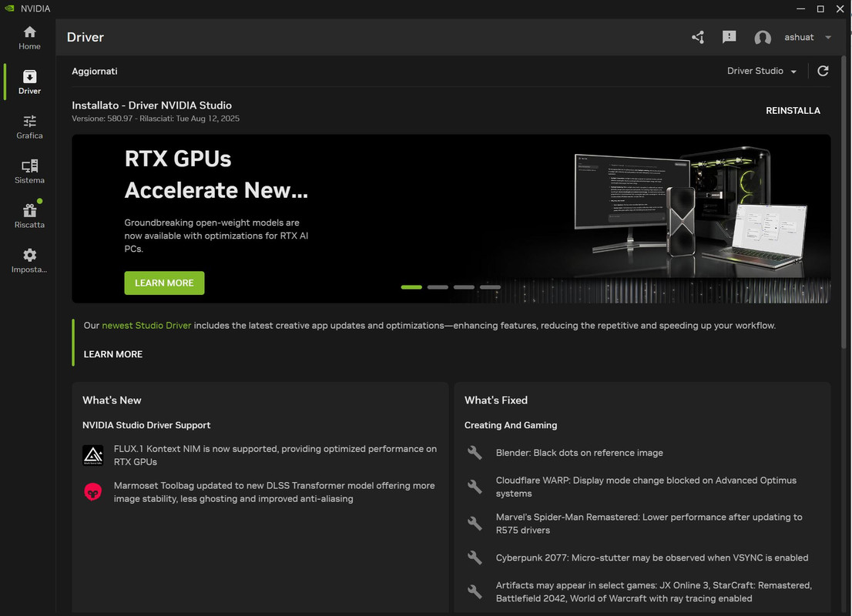The height and width of the screenshot is (616, 852).
Task: Click the ashuat username
Action: tap(799, 37)
